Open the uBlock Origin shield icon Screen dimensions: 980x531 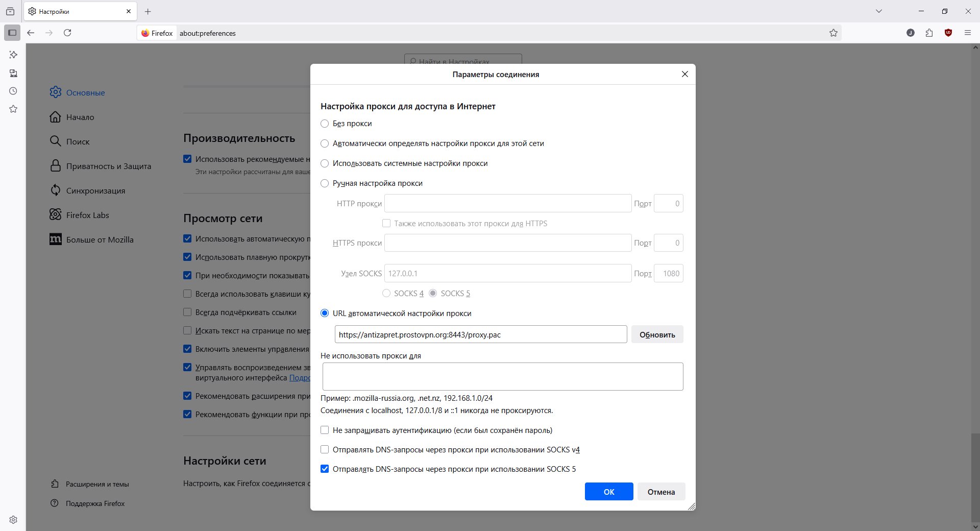pyautogui.click(x=948, y=33)
